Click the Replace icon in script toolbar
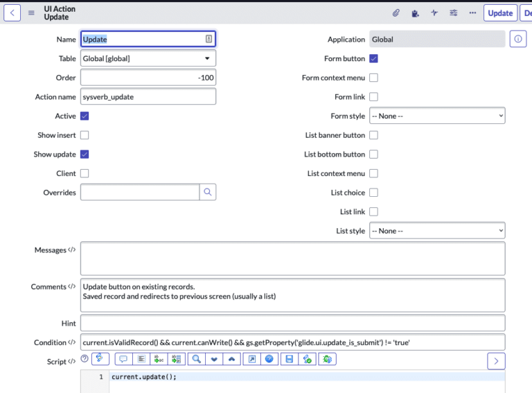The image size is (532, 393). (159, 359)
